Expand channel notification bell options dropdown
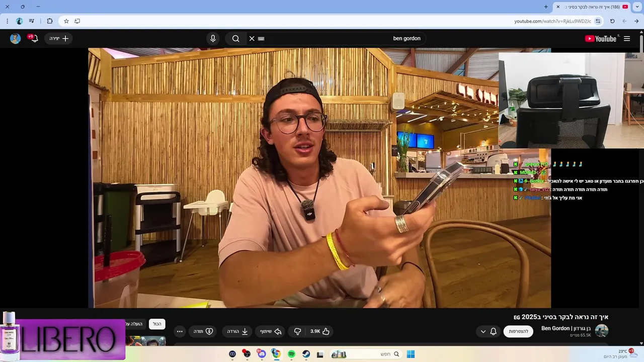Screen dimensions: 644x362 pyautogui.click(x=488, y=331)
